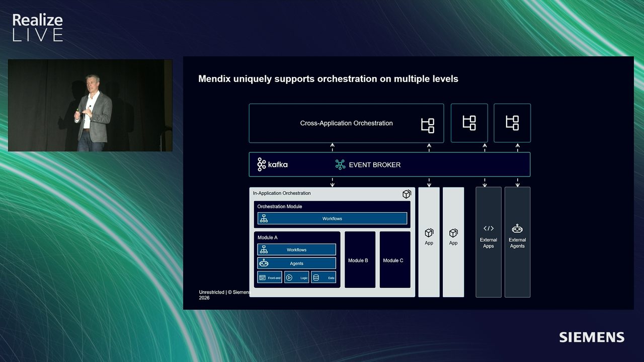The width and height of the screenshot is (644, 362).
Task: Select the In-Application Orchestration cube icon
Action: [x=407, y=194]
